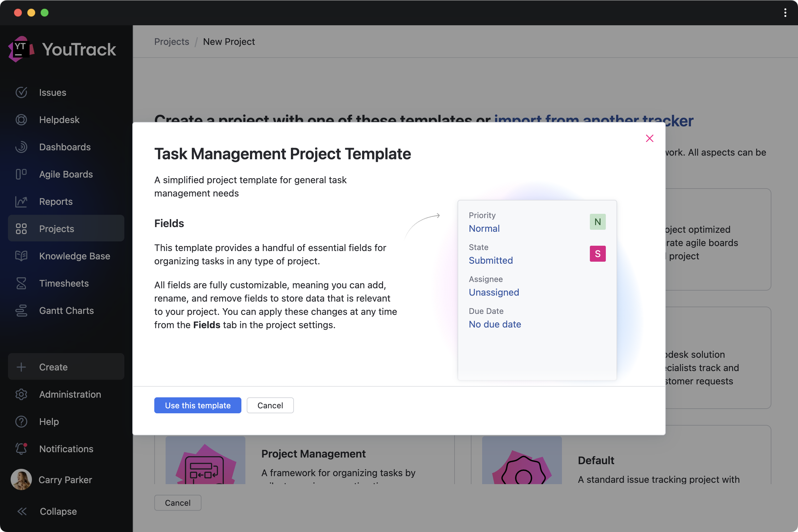Image resolution: width=798 pixels, height=532 pixels.
Task: Open the No due date value
Action: pos(495,324)
